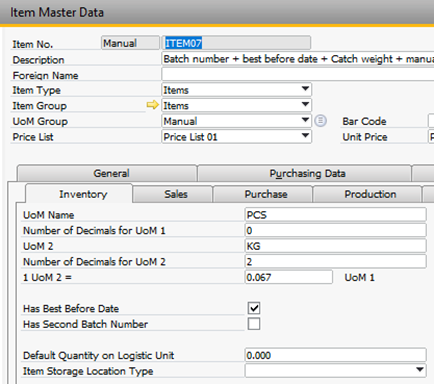Image resolution: width=434 pixels, height=384 pixels.
Task: Click Number of Decimals for UoM 2 field
Action: pyautogui.click(x=335, y=262)
